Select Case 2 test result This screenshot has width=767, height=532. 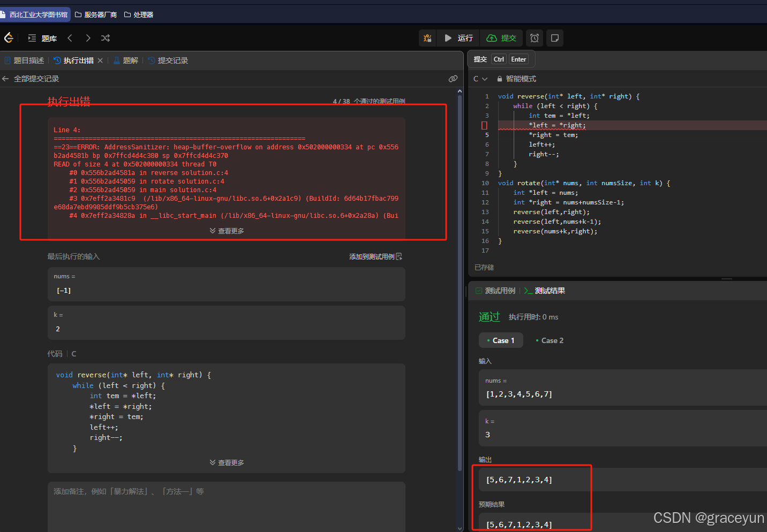(550, 340)
